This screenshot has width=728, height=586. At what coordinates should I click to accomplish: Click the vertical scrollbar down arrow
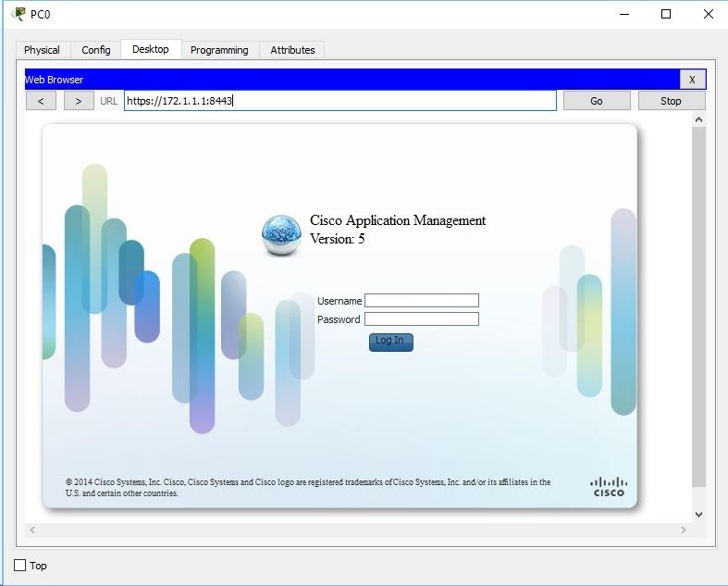[698, 515]
